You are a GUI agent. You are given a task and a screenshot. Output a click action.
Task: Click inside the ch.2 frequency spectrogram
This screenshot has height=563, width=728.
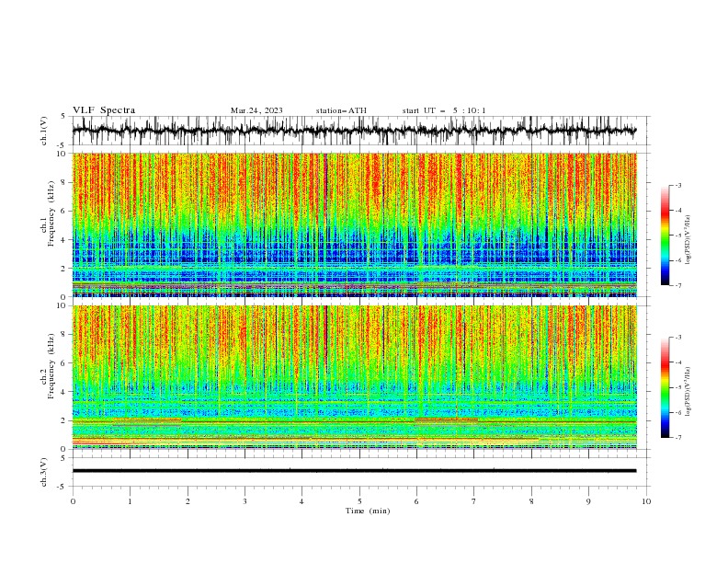354,377
